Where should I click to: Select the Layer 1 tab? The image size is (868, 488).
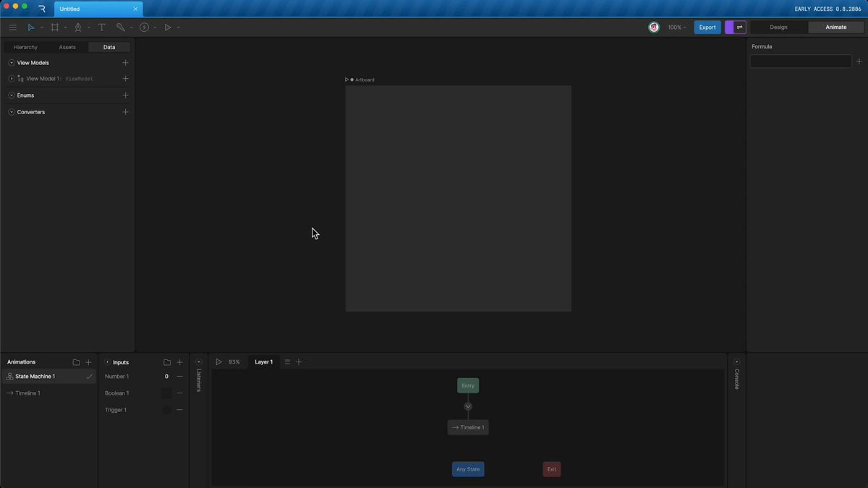tap(263, 361)
